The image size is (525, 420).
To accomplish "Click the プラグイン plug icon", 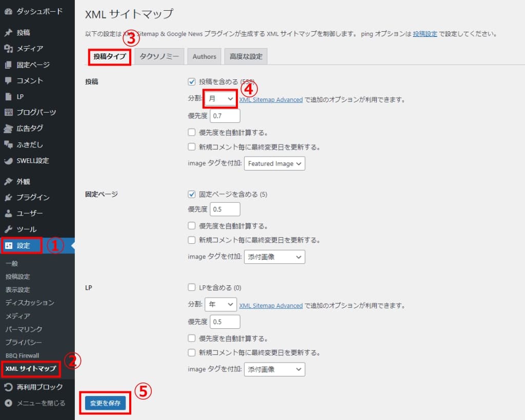I will (x=8, y=197).
